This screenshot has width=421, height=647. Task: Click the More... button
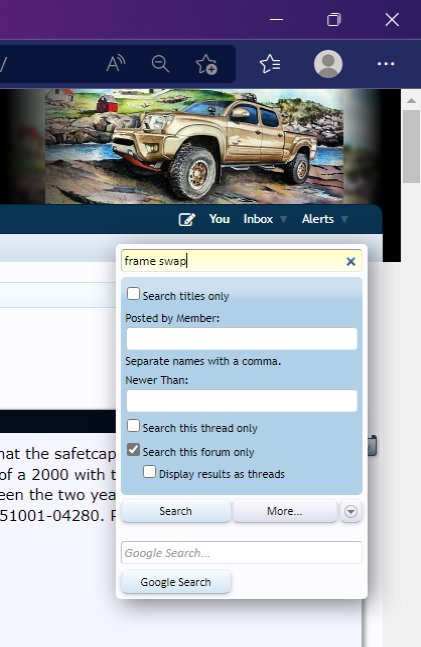click(285, 511)
